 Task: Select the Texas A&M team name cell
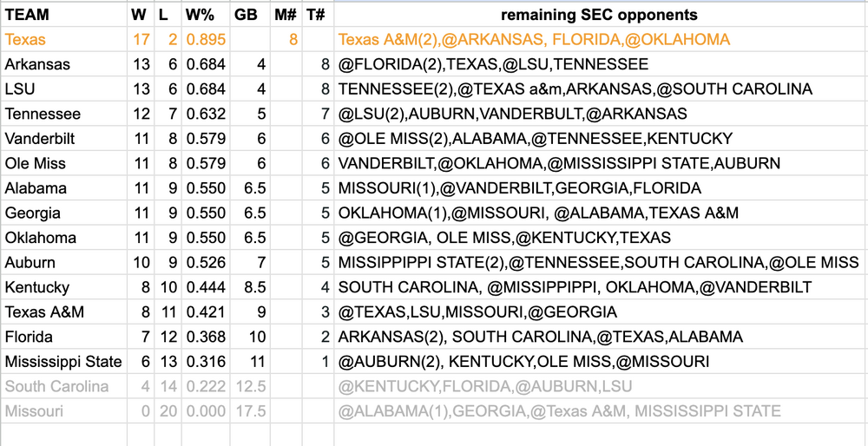point(44,312)
